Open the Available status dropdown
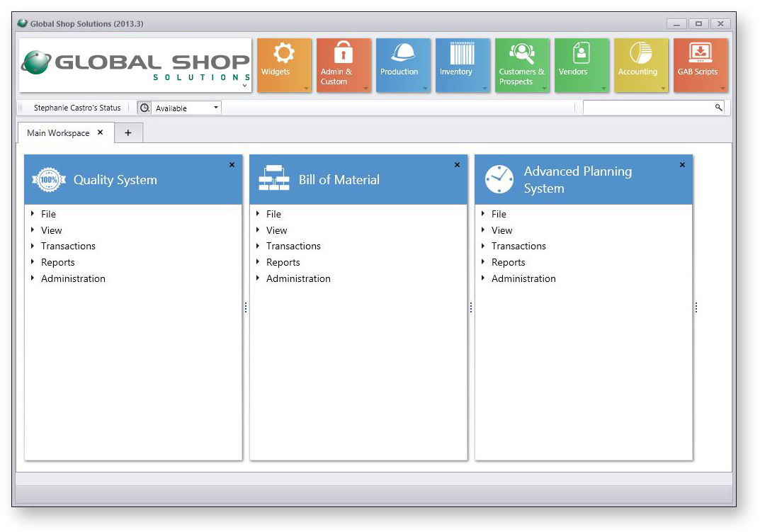Screen dimensions: 760x532 (186, 108)
